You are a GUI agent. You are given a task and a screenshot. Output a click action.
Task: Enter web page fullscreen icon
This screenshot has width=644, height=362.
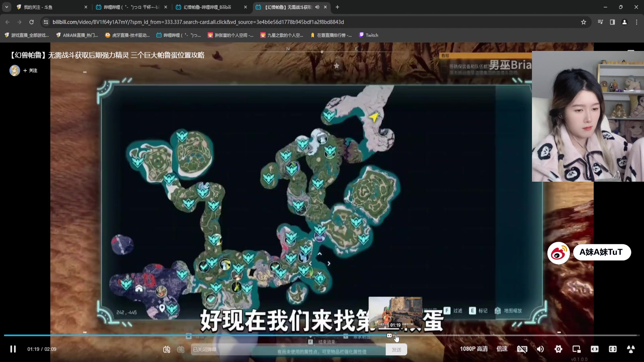612,349
